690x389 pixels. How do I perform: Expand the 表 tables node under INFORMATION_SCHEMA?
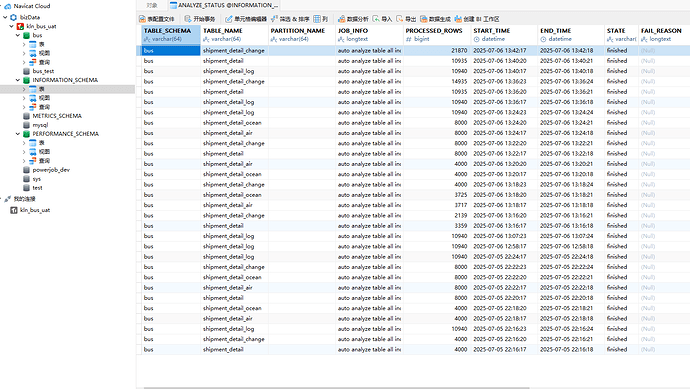pyautogui.click(x=24, y=89)
